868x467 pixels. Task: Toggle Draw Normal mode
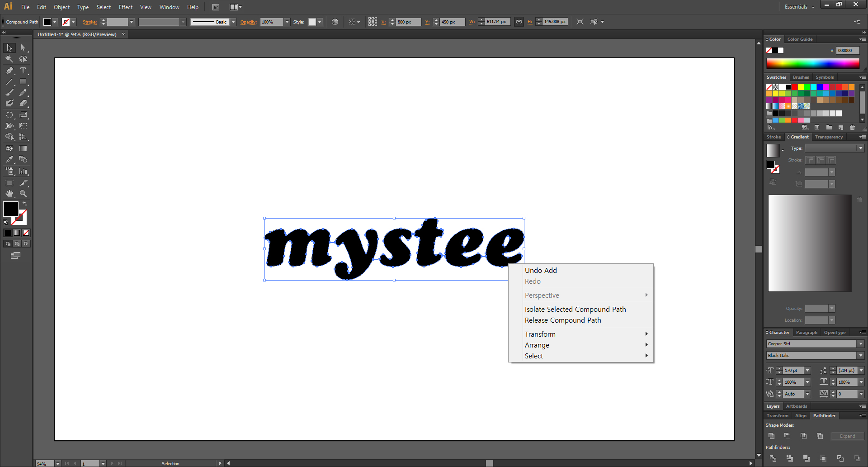click(x=8, y=244)
